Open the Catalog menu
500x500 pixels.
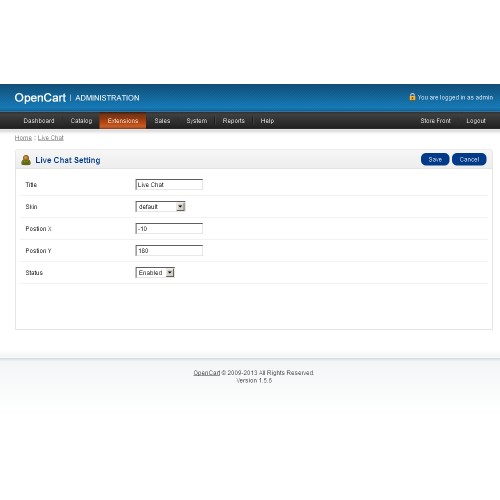tap(81, 121)
